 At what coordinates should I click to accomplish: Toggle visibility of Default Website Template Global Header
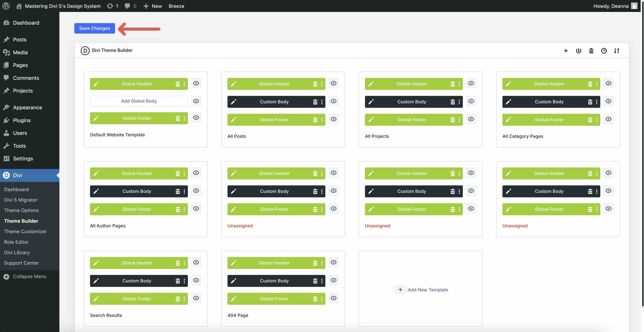pyautogui.click(x=196, y=83)
